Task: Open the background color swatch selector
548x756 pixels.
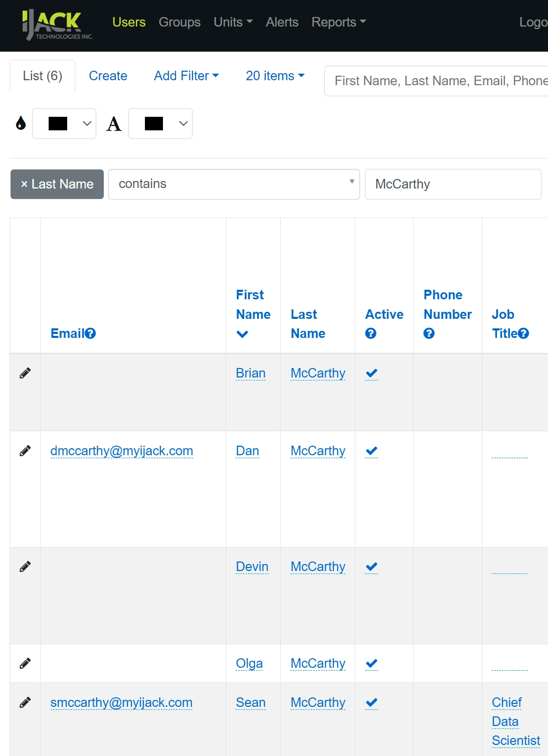Action: pyautogui.click(x=64, y=123)
